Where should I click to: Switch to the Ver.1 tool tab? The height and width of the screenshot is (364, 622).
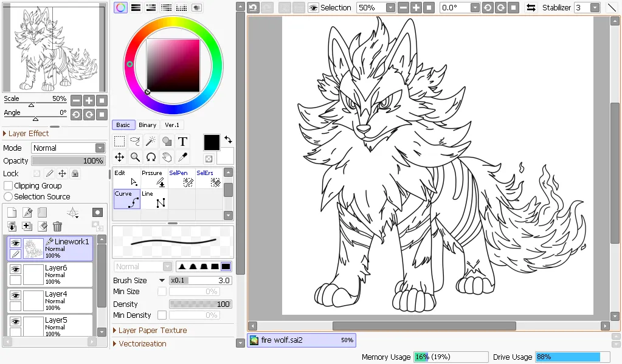171,125
